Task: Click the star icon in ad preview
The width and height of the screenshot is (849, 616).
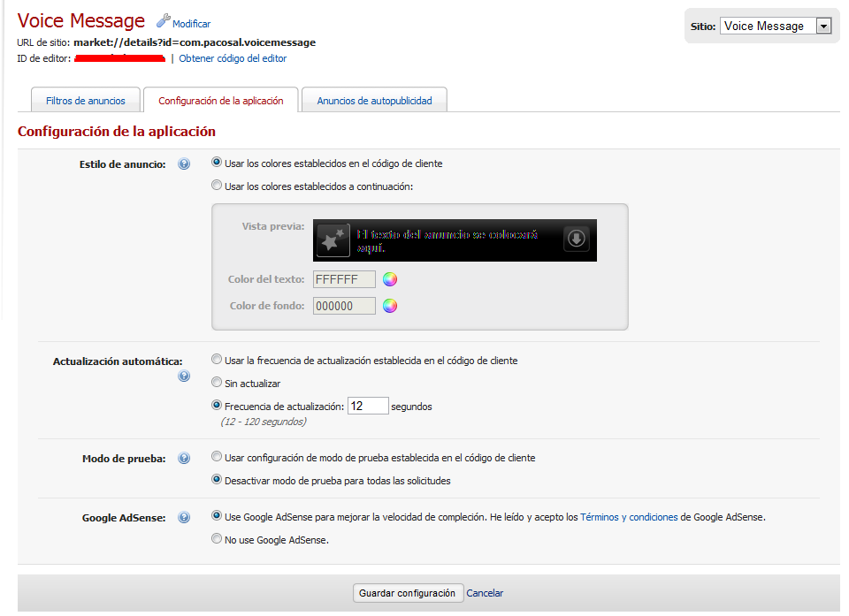Action: 333,240
